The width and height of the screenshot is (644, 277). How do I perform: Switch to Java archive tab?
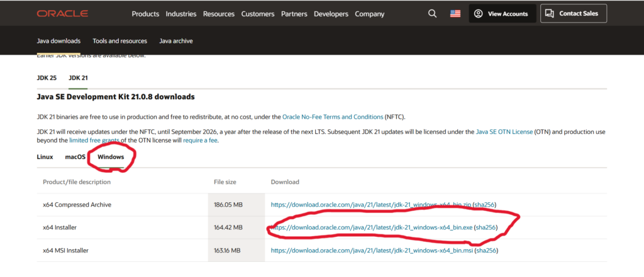[x=176, y=41]
